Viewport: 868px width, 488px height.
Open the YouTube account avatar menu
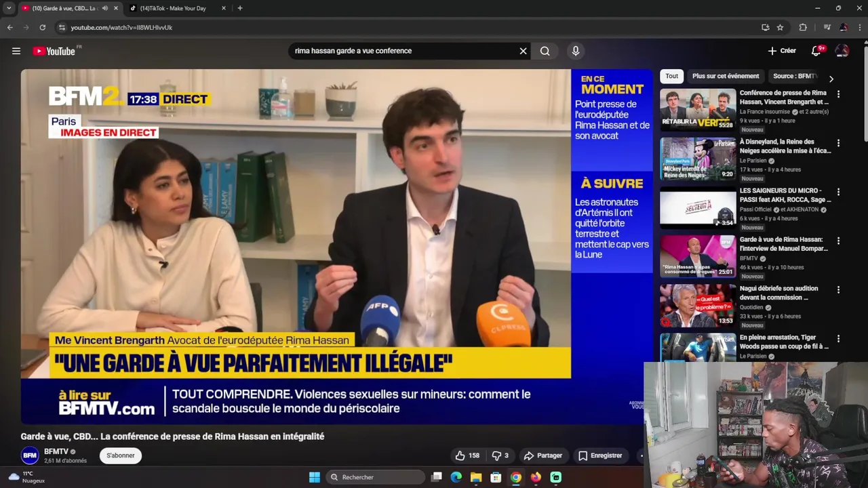click(842, 51)
